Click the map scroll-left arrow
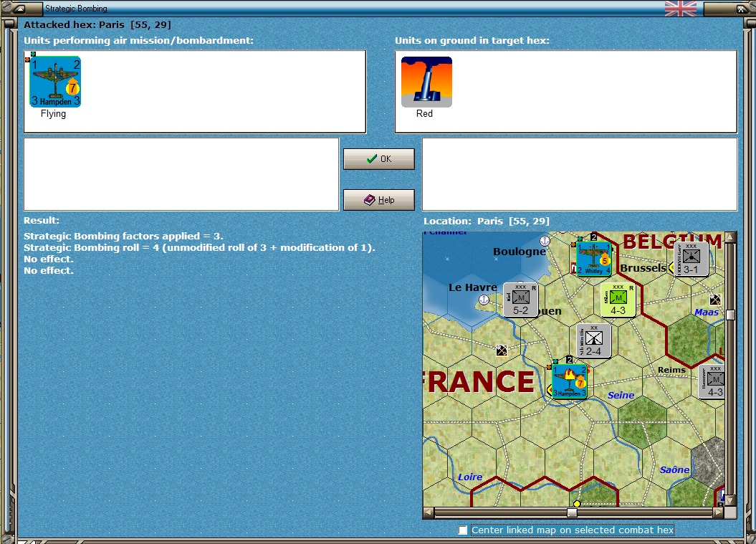Image resolution: width=756 pixels, height=544 pixels. [x=428, y=512]
